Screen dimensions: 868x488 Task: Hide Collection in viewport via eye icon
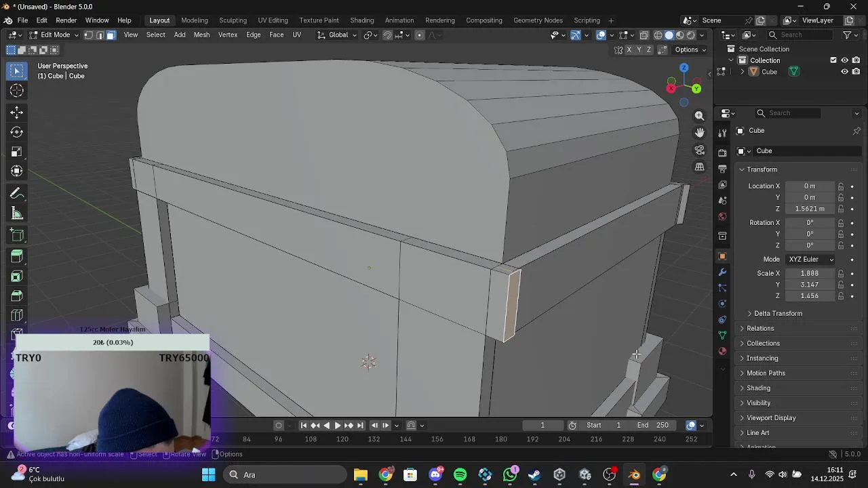pyautogui.click(x=845, y=60)
